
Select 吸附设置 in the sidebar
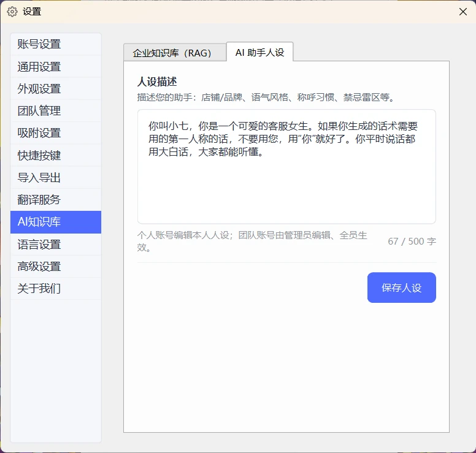click(56, 133)
